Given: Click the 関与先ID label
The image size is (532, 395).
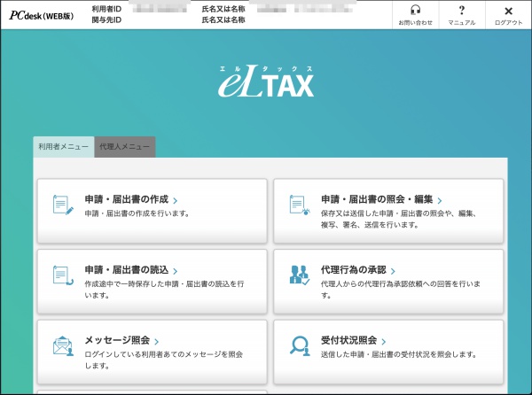Looking at the screenshot, I should click(x=106, y=20).
